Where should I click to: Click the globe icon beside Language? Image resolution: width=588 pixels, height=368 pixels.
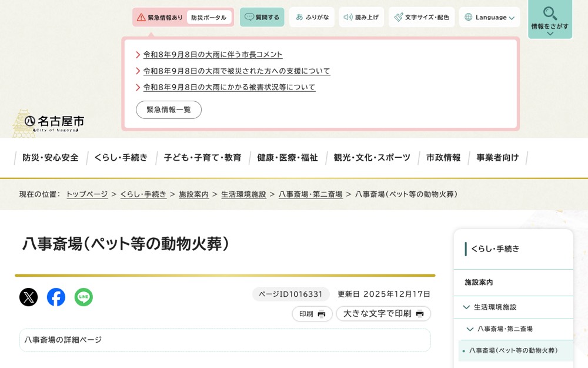[x=469, y=17]
